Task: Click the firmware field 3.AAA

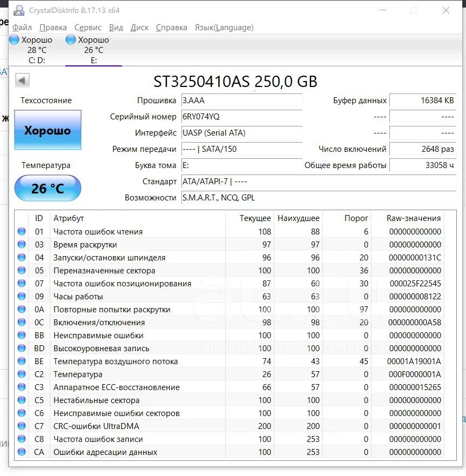Action: (x=242, y=100)
